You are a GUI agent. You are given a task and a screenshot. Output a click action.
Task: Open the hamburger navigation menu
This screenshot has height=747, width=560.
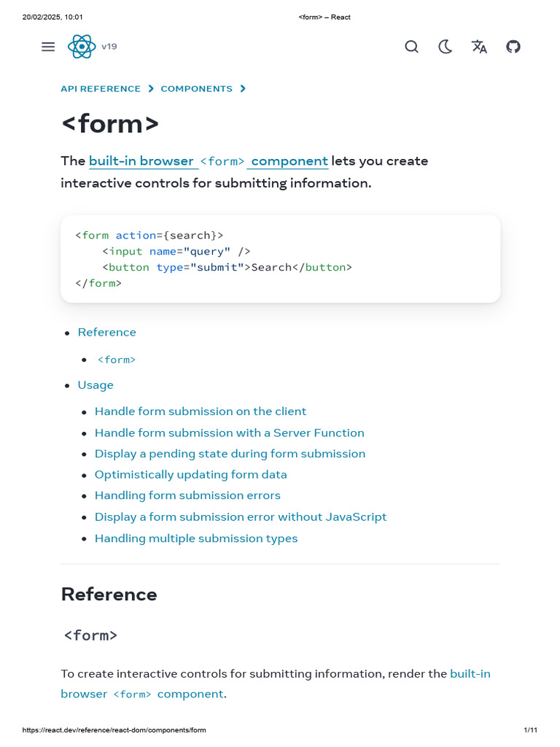(48, 47)
